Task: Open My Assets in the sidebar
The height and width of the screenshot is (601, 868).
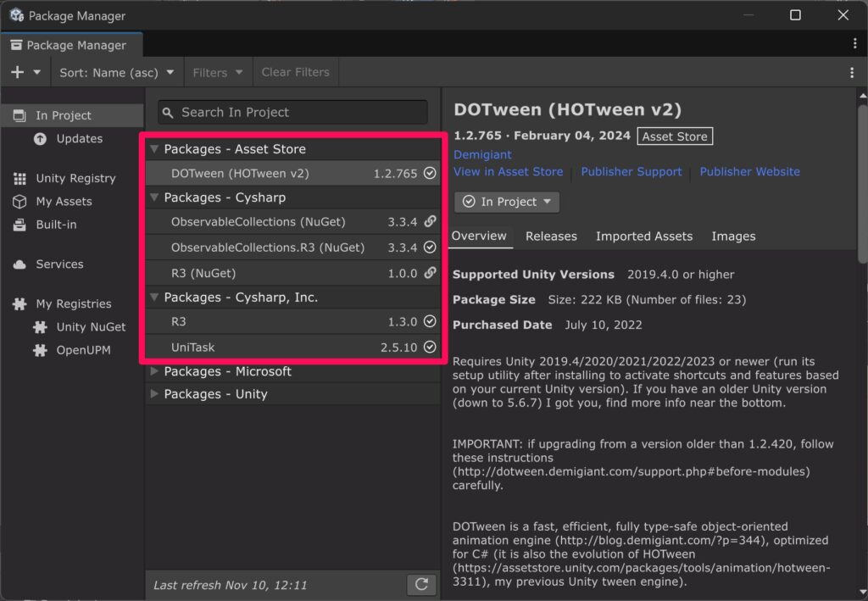Action: 64,201
